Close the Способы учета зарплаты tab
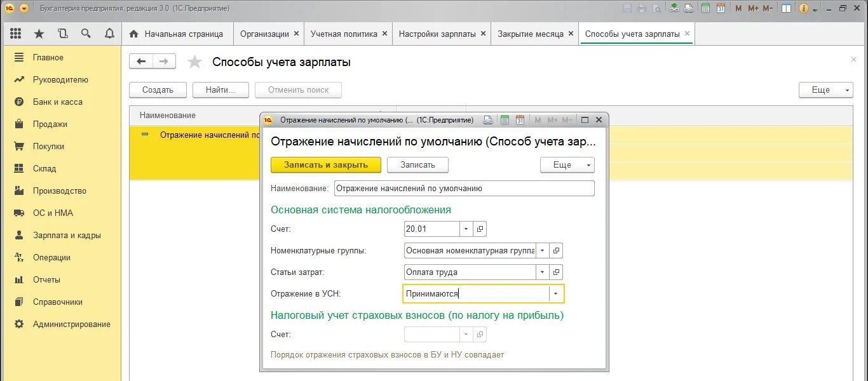The image size is (868, 381). tap(688, 34)
